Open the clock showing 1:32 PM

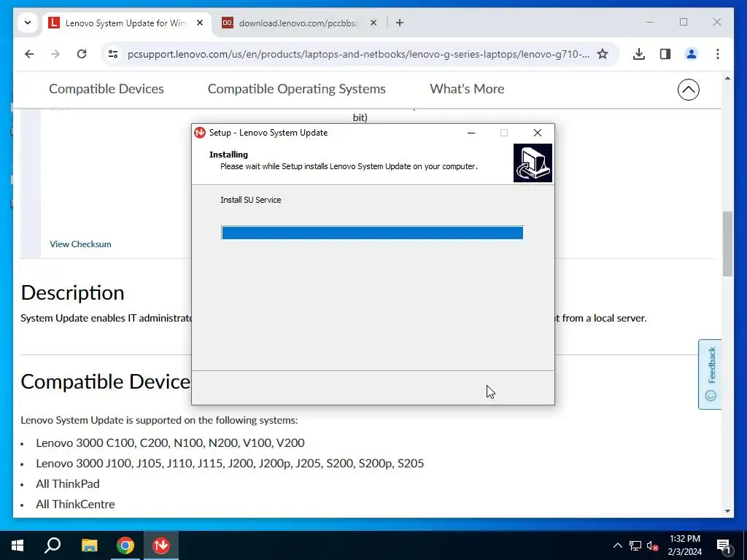click(x=684, y=545)
